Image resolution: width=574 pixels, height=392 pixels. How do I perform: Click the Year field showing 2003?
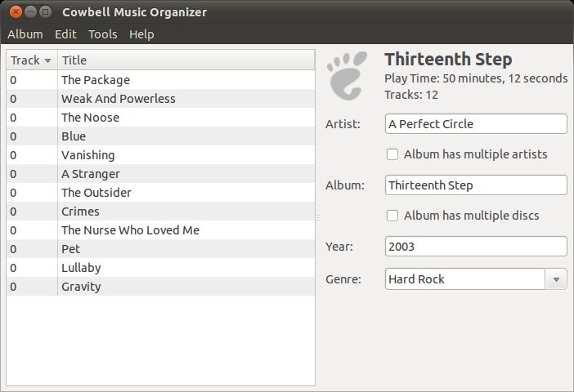pyautogui.click(x=476, y=247)
